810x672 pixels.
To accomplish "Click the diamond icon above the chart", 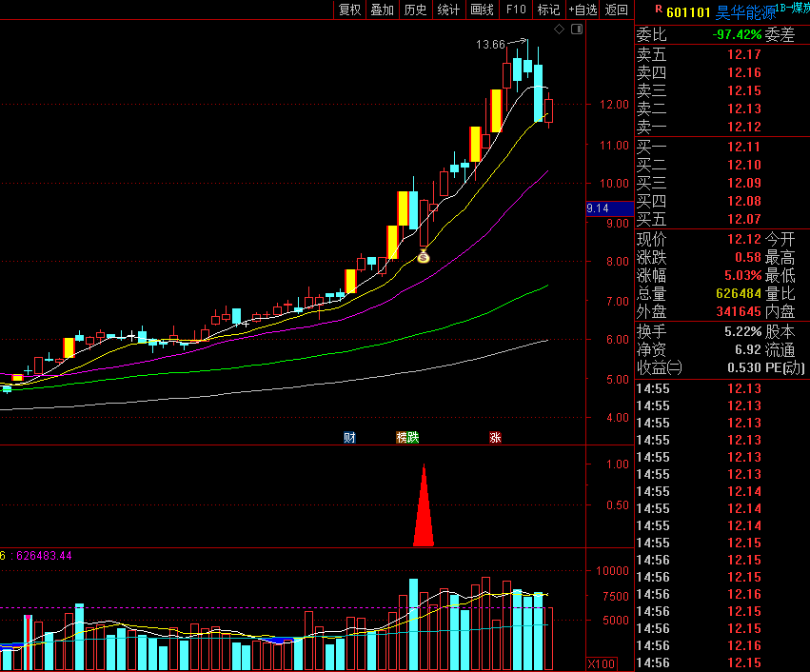I will click(x=559, y=29).
